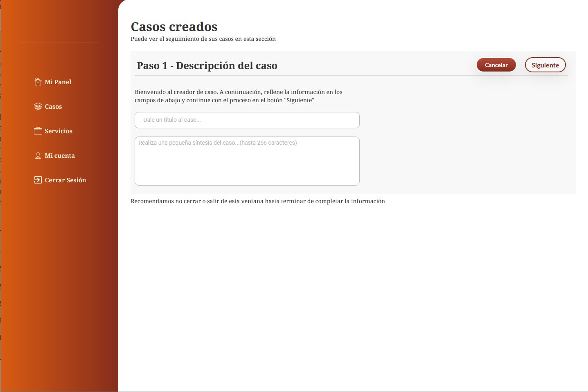Click the exit arrow icon for Cerrar Sesión
Screen dimensions: 588x392
(38, 180)
